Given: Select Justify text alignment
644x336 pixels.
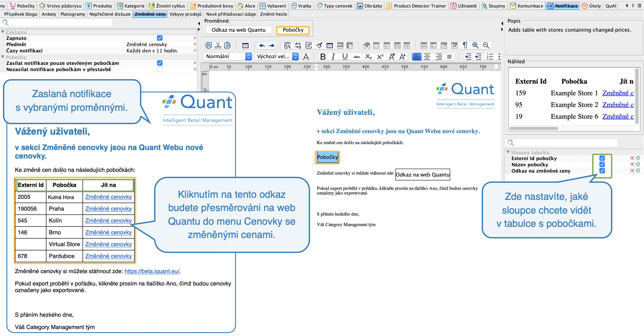Looking at the screenshot, I should [449, 57].
